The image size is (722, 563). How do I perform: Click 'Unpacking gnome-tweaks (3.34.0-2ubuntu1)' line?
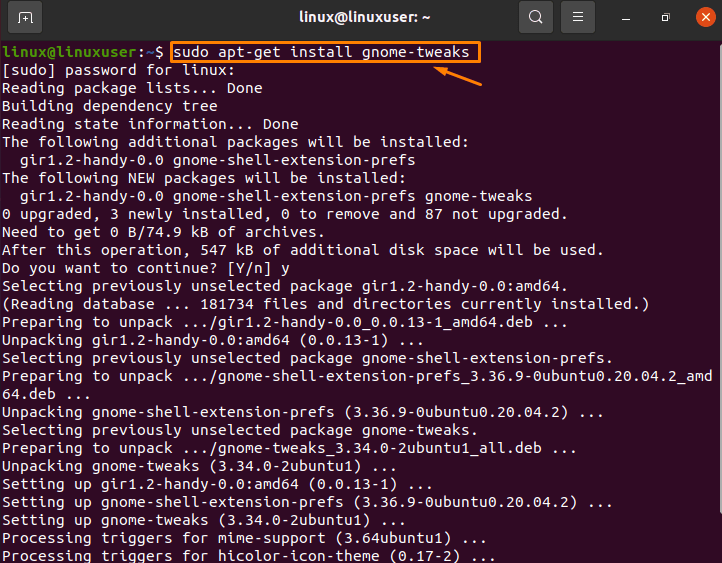click(199, 466)
